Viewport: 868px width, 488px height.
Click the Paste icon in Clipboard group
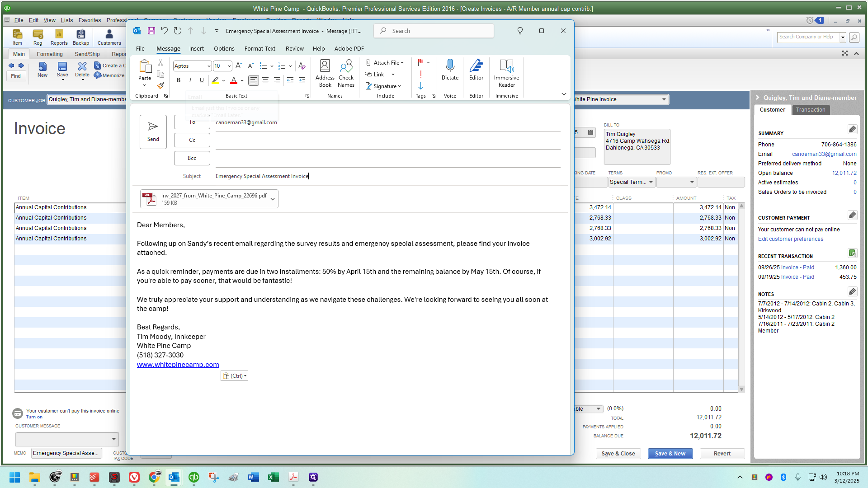tap(145, 66)
